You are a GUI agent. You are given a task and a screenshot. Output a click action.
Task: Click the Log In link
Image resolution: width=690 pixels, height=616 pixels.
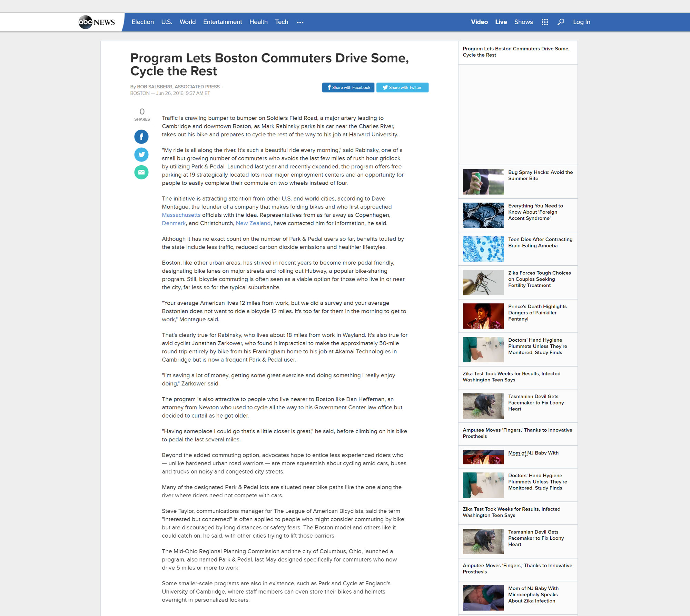[581, 22]
